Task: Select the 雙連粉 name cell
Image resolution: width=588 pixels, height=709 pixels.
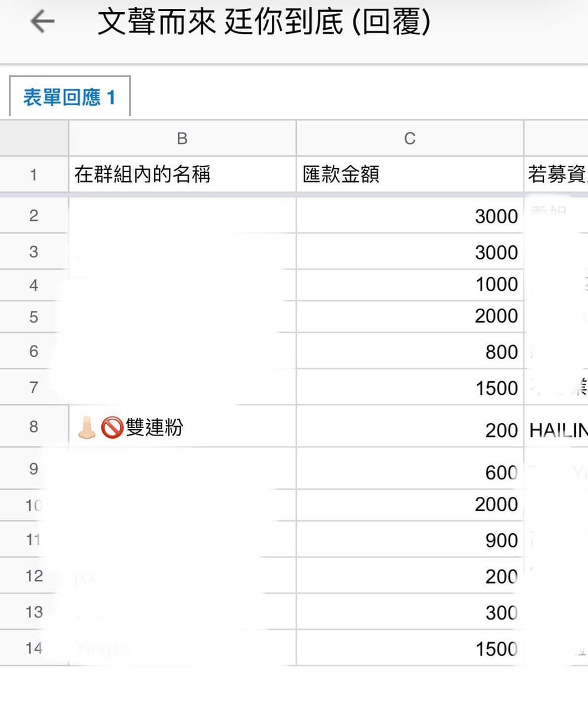Action: [x=182, y=426]
